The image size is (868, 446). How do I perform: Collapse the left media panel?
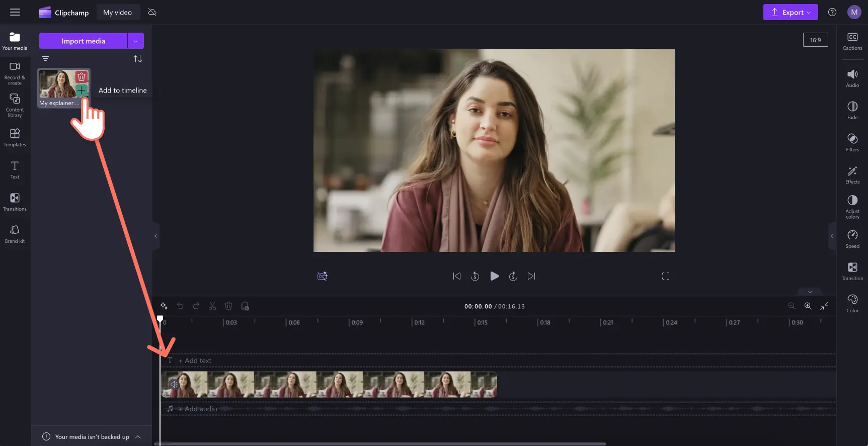[x=155, y=236]
